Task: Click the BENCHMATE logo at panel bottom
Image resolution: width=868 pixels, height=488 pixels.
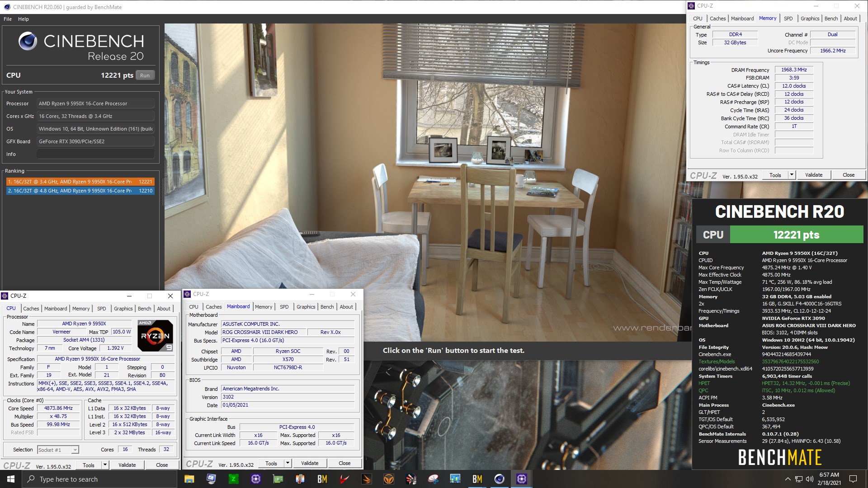Action: tap(779, 458)
